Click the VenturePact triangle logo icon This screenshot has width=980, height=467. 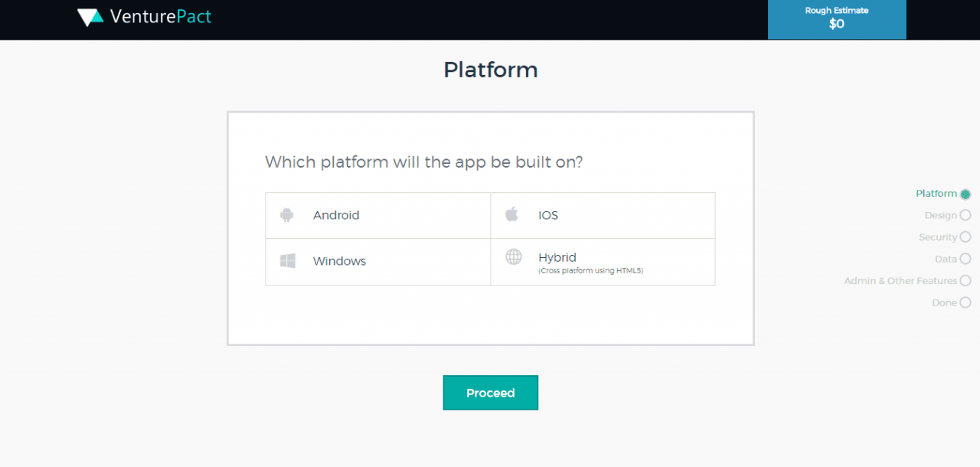[x=90, y=17]
